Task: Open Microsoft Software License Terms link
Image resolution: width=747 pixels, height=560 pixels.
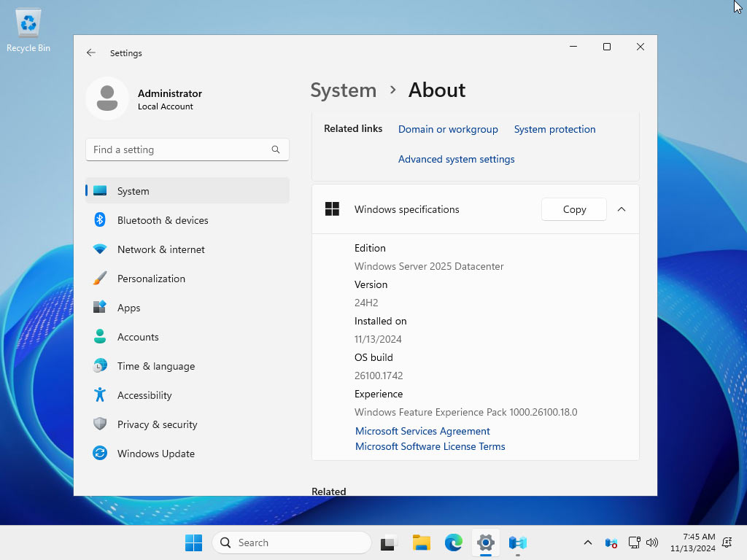Action: [x=430, y=446]
